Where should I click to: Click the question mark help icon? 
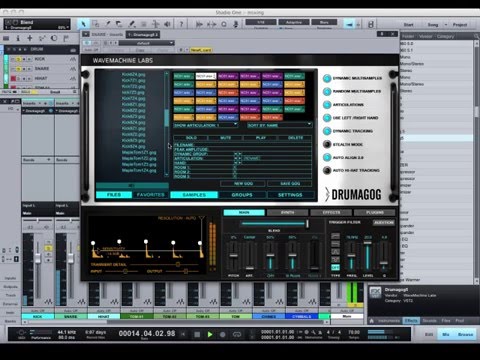tap(181, 24)
